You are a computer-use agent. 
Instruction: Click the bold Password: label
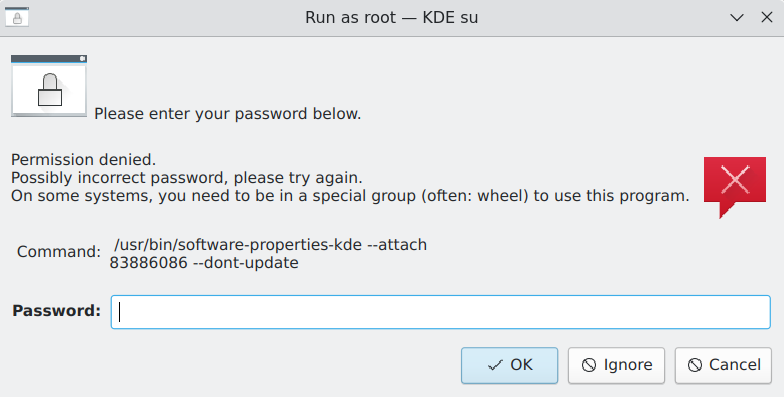tap(56, 310)
